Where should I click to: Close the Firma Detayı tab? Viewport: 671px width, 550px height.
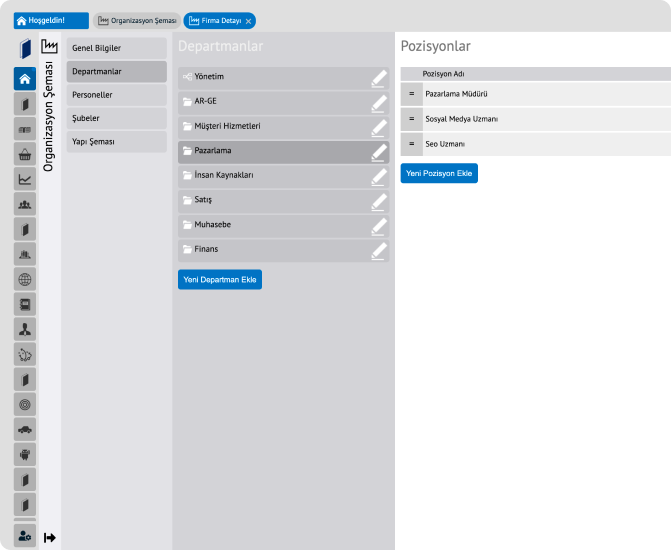(248, 21)
